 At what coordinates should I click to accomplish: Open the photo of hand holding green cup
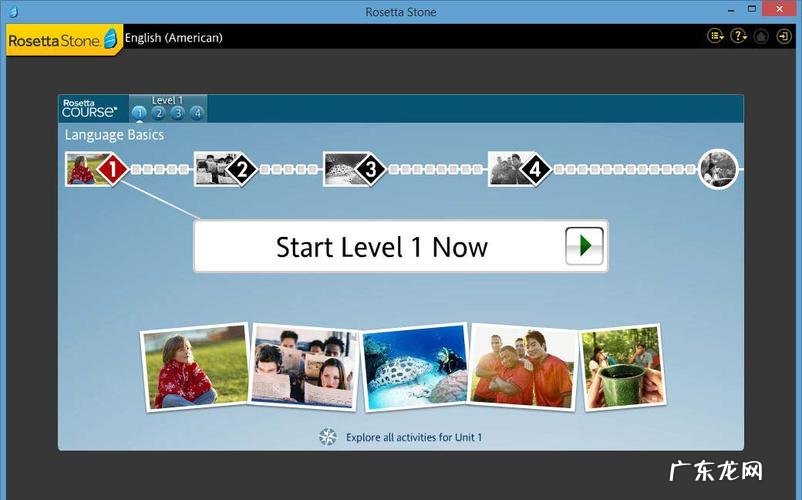click(x=622, y=367)
